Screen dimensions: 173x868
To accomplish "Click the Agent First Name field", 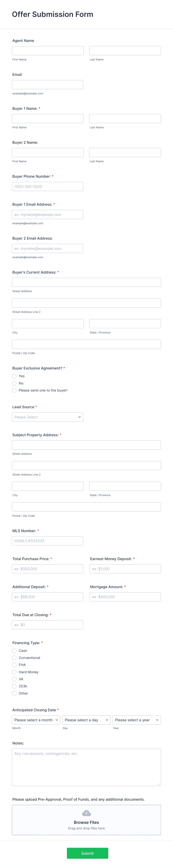I will (x=47, y=50).
